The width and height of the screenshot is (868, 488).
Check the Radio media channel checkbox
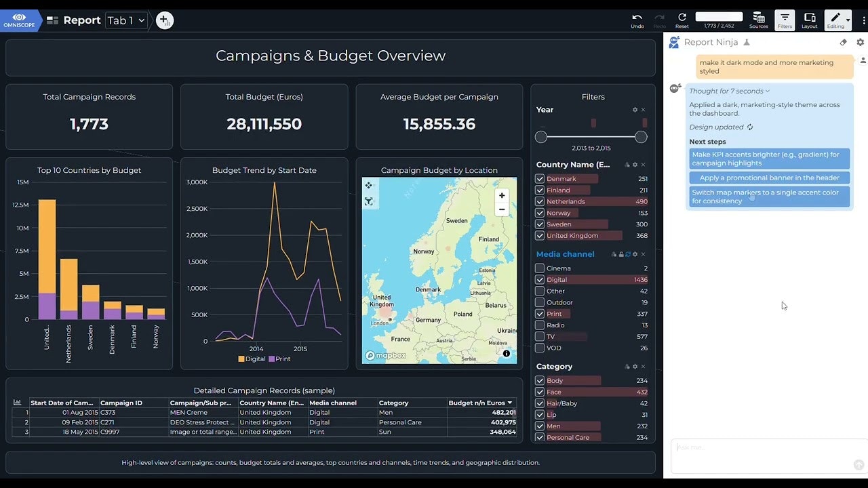(540, 325)
